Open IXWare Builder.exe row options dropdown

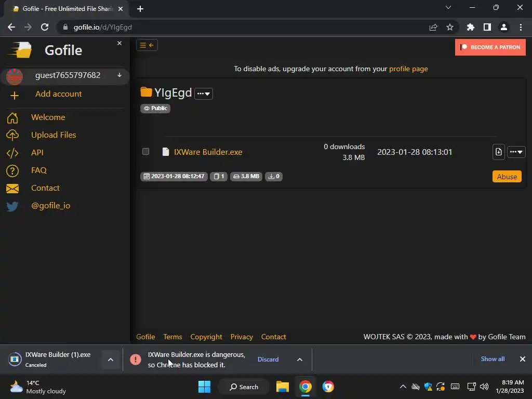516,152
